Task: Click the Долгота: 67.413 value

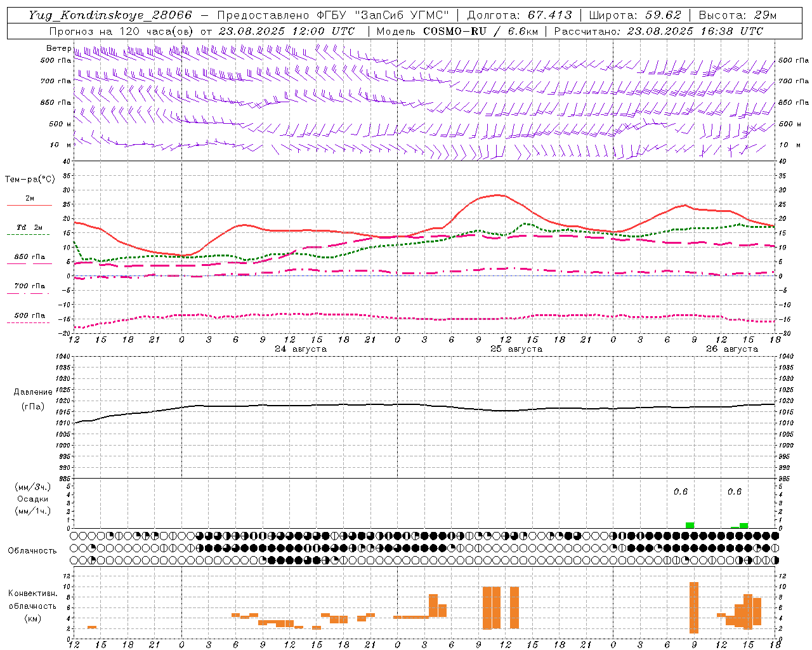Action: [x=520, y=15]
